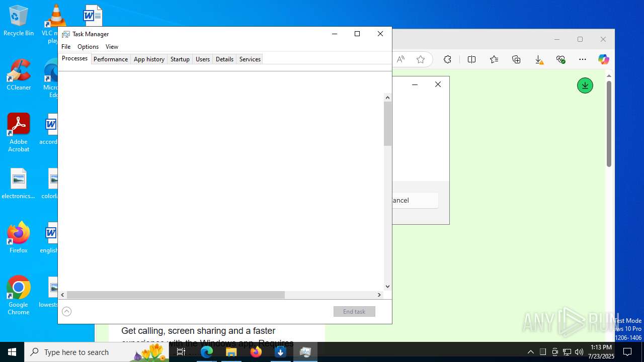Open Edge Copilot icon
Viewport: 644px width, 362px height.
(x=603, y=59)
